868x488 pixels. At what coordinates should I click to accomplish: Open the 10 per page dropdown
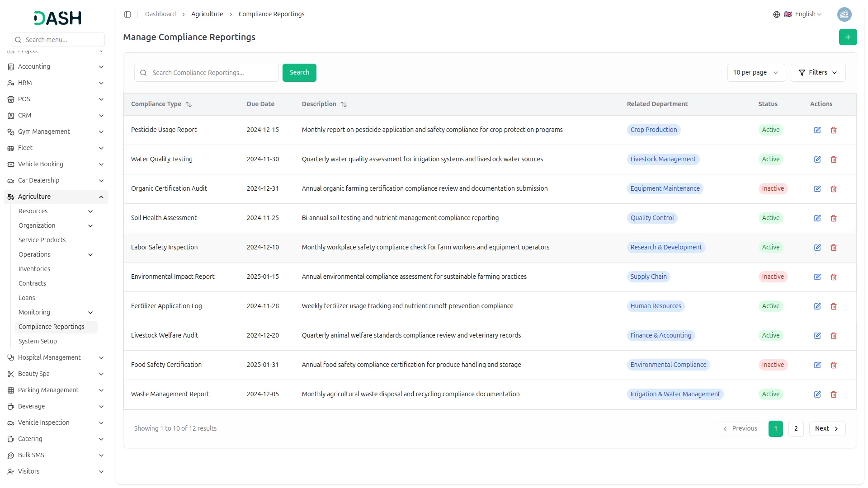(x=755, y=73)
